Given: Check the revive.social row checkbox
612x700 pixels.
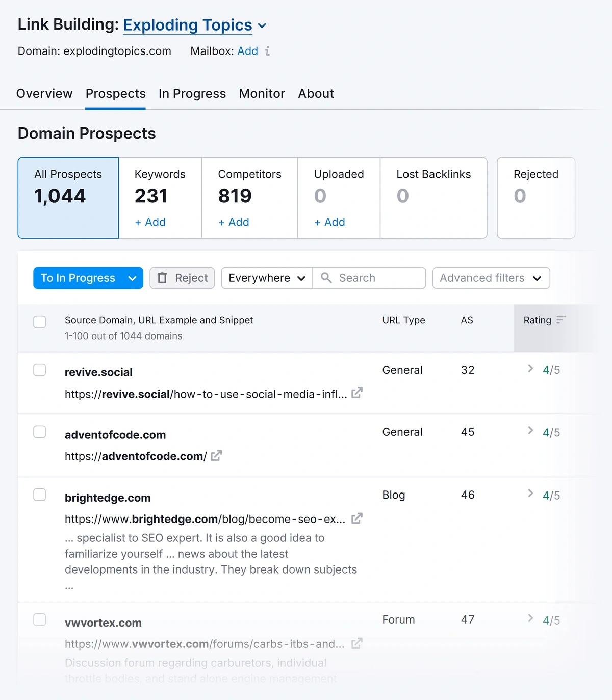Looking at the screenshot, I should pos(40,370).
